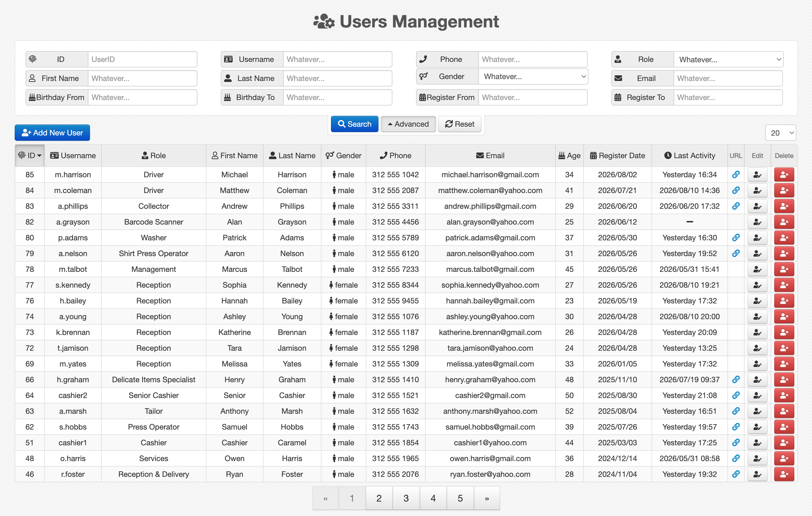Edit user t.jamison
This screenshot has height=516, width=812.
[x=757, y=348]
